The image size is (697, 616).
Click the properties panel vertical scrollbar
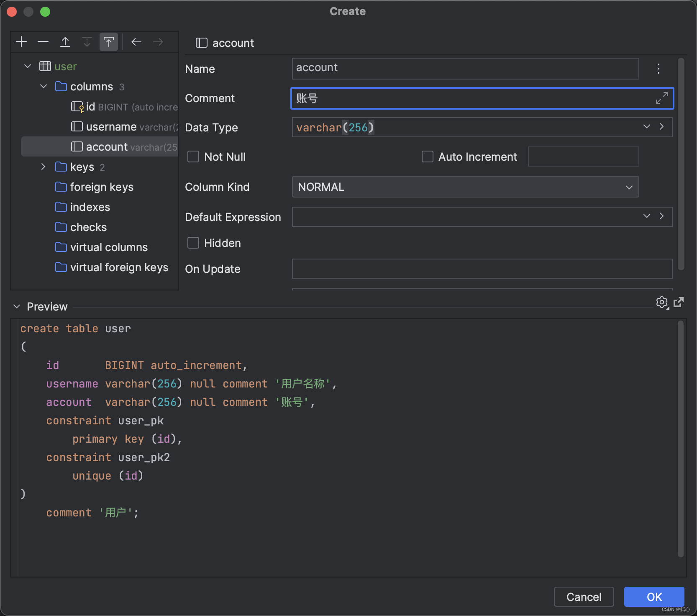tap(681, 164)
